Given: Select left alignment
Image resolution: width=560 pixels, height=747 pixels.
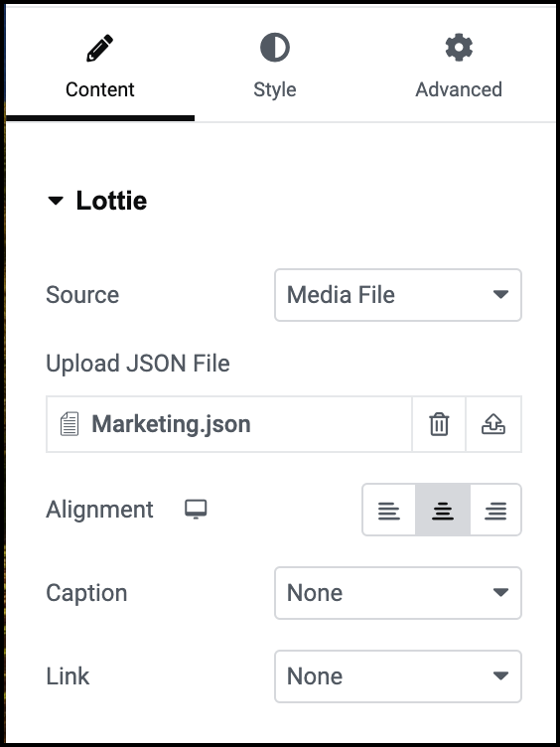Looking at the screenshot, I should pyautogui.click(x=389, y=510).
